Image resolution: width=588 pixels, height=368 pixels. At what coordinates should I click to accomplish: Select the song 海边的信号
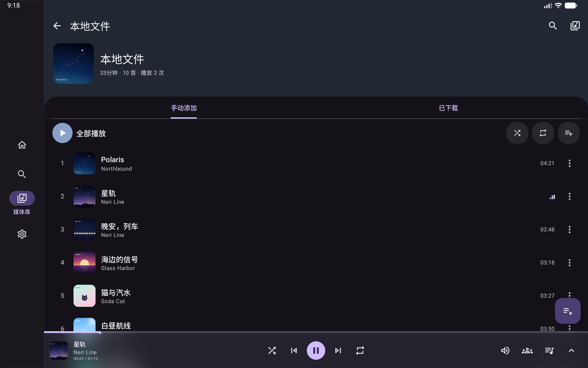pyautogui.click(x=316, y=263)
